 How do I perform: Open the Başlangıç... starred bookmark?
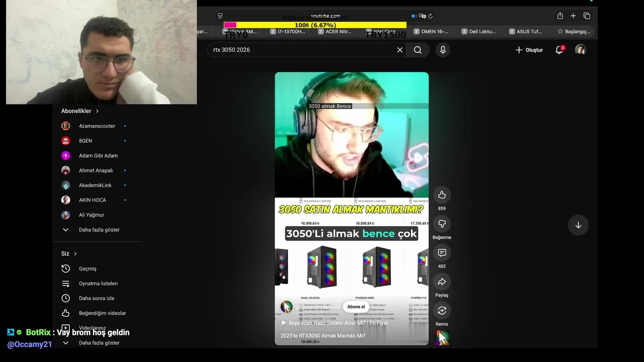tap(574, 31)
